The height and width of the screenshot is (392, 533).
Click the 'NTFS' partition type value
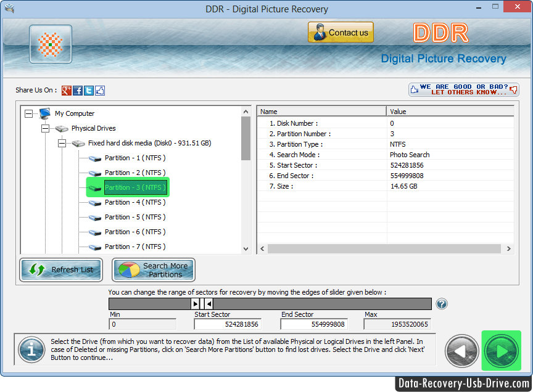[398, 144]
